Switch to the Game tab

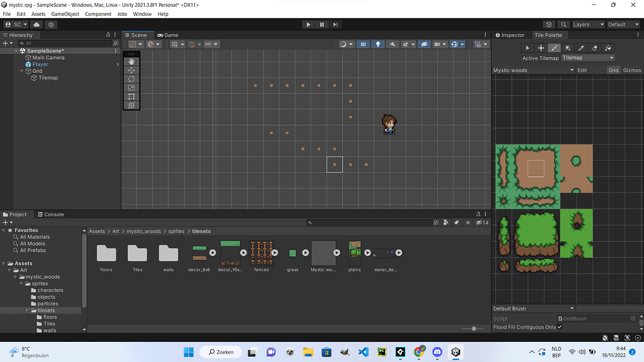(x=168, y=35)
